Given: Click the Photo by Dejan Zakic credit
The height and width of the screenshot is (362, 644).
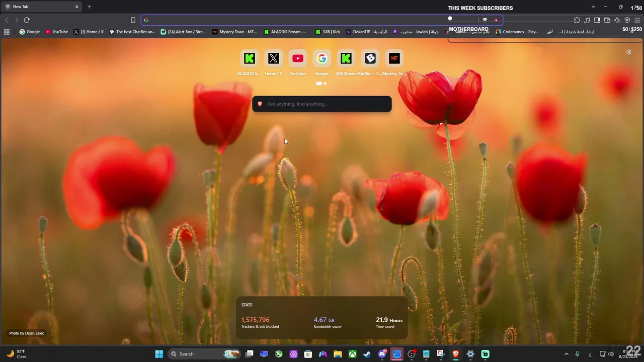Looking at the screenshot, I should (27, 333).
